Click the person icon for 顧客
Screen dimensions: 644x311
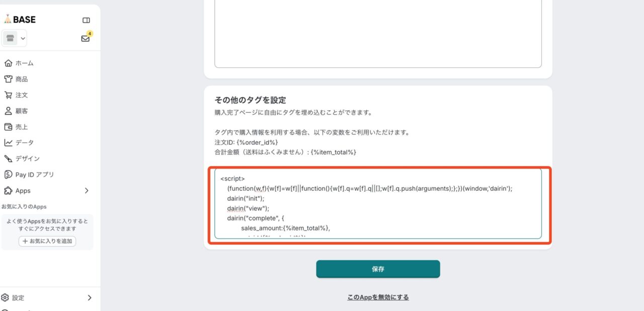8,111
